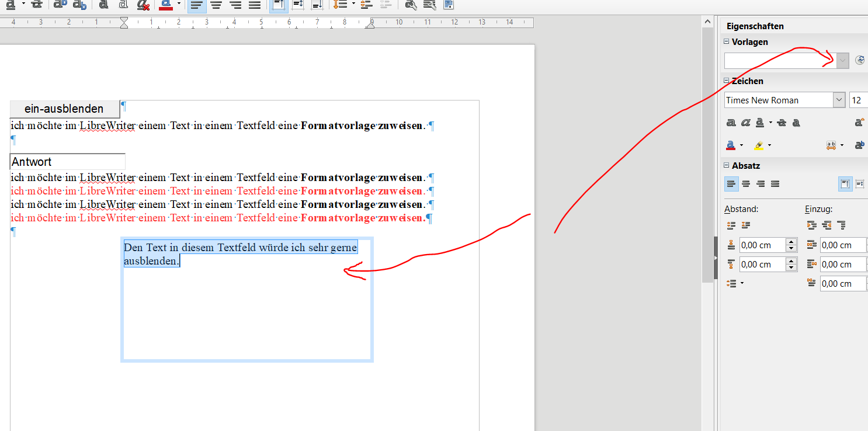Apply shadow text effect in top toolbar

[x=103, y=5]
